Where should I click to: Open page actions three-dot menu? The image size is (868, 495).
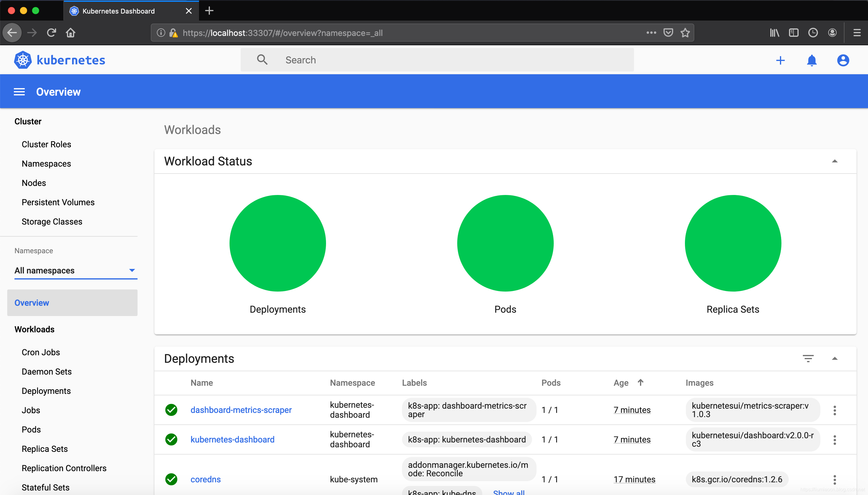[651, 33]
